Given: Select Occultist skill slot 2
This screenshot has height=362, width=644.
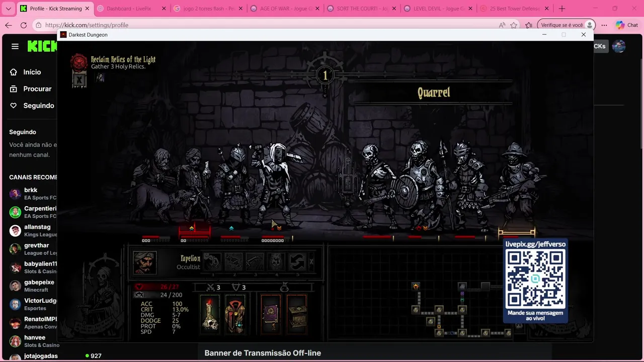Looking at the screenshot, I should point(233,262).
